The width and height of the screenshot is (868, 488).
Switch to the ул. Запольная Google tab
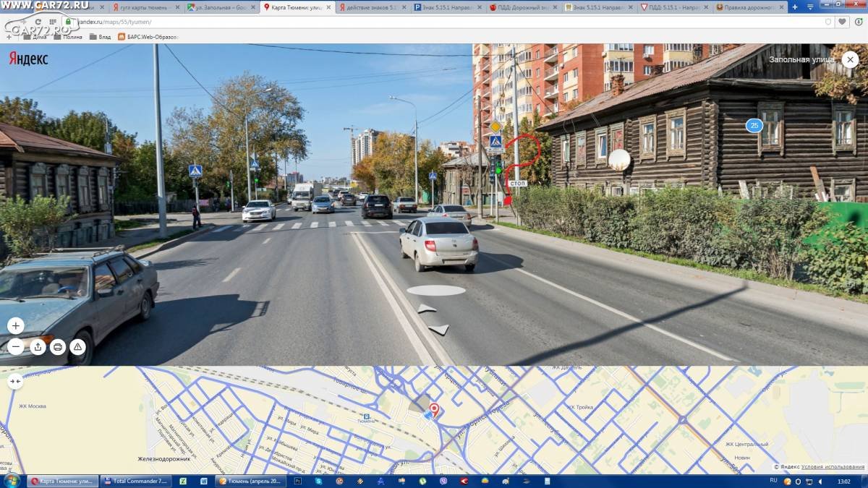(x=221, y=7)
